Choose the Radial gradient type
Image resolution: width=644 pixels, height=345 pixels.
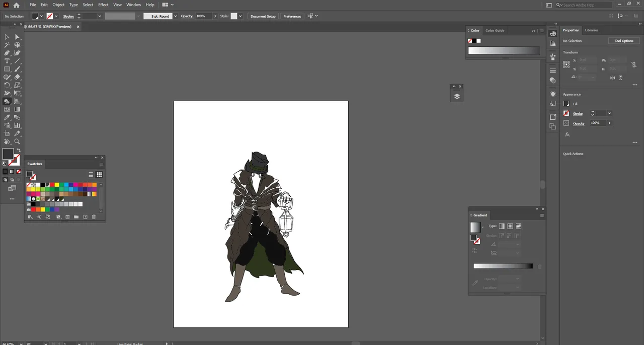pyautogui.click(x=510, y=226)
